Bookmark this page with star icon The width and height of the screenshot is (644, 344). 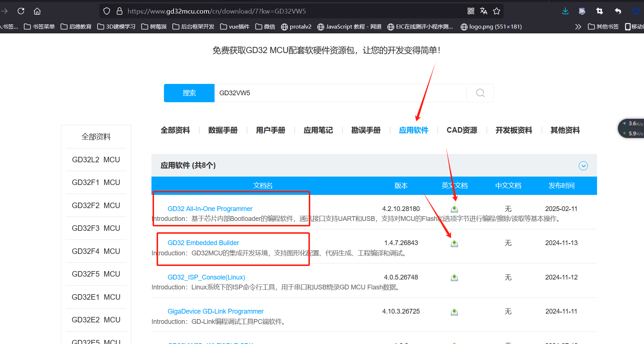497,11
